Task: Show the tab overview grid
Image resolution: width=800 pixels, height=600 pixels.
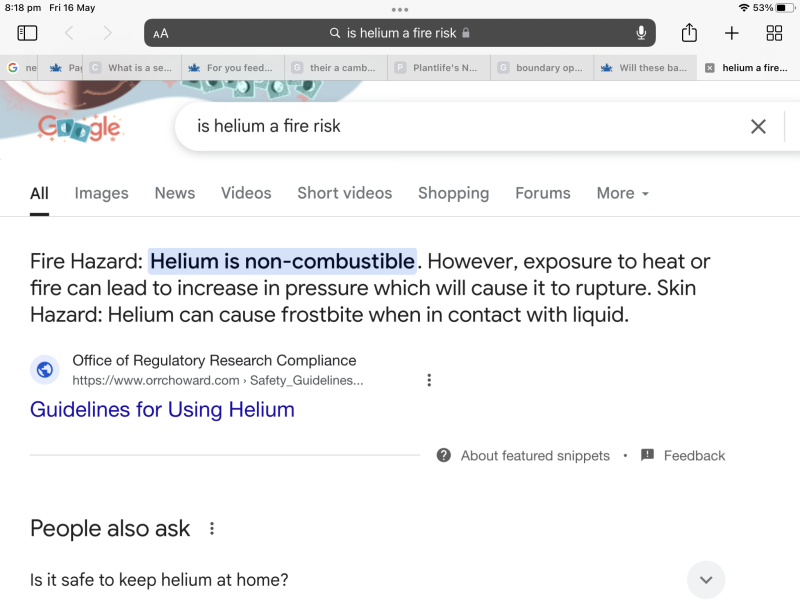Action: coord(774,33)
